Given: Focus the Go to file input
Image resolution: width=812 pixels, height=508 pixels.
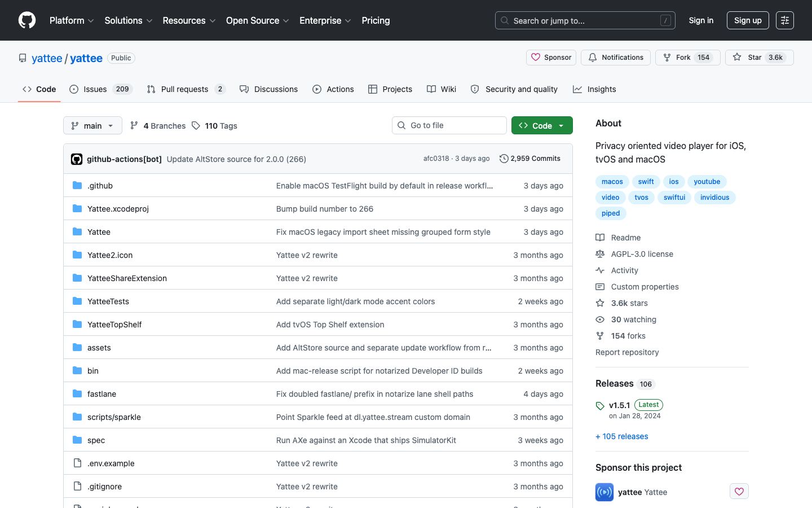Looking at the screenshot, I should 449,125.
